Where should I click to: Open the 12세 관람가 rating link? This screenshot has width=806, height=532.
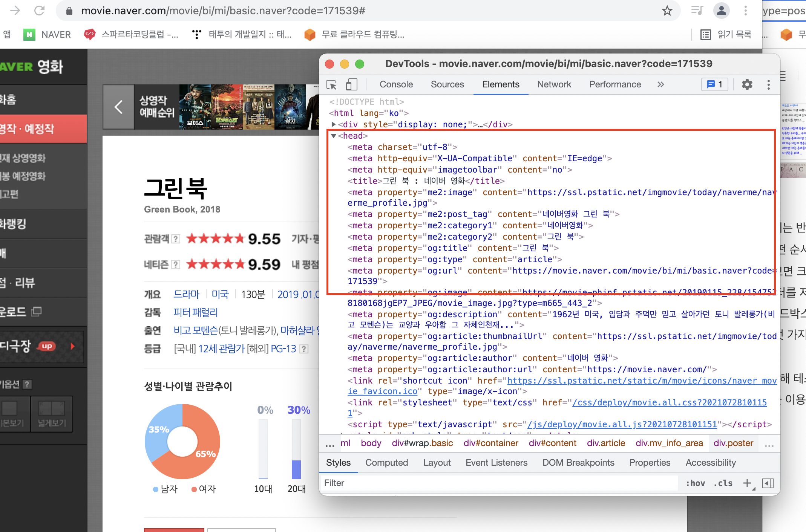click(222, 349)
